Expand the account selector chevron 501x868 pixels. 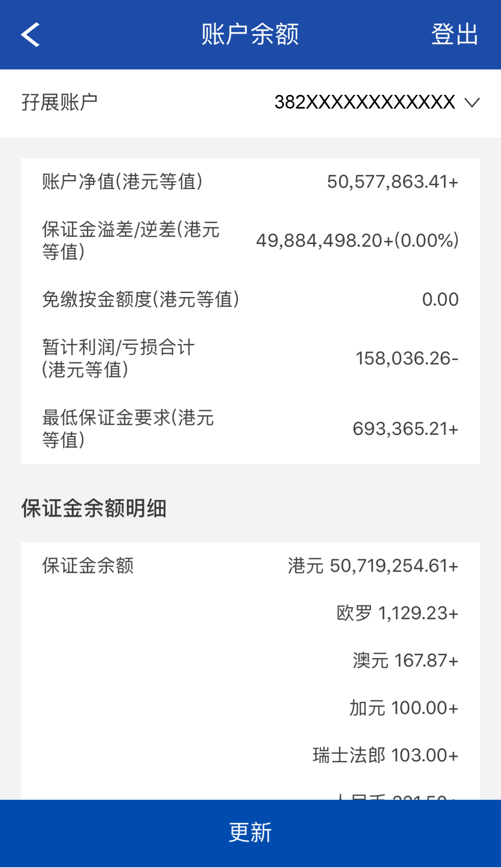pyautogui.click(x=472, y=103)
